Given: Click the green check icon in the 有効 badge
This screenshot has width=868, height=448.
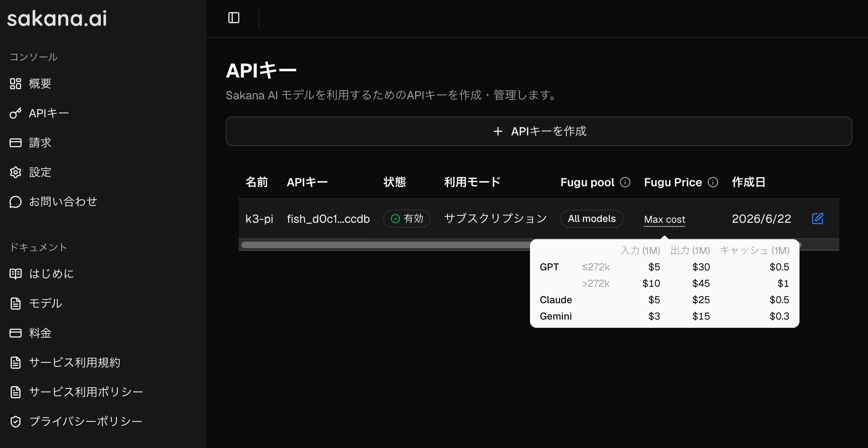Looking at the screenshot, I should pyautogui.click(x=395, y=219).
